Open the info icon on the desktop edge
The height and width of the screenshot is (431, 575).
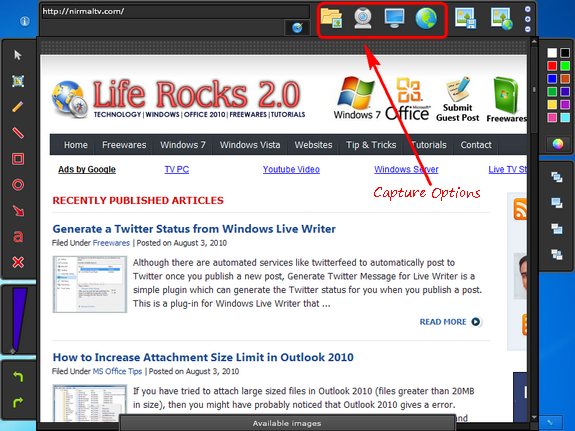click(x=25, y=21)
